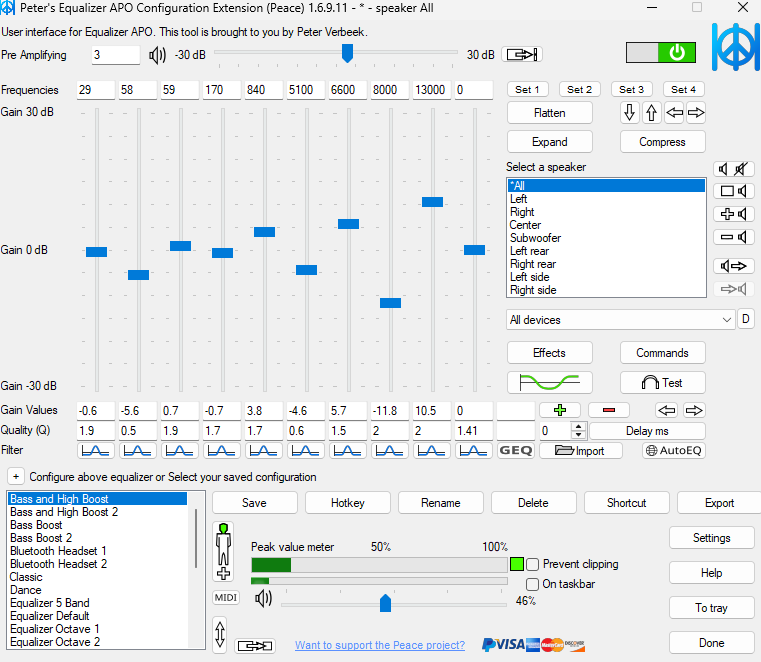Click the Delay ms button
Image resolution: width=761 pixels, height=662 pixels.
pos(647,430)
